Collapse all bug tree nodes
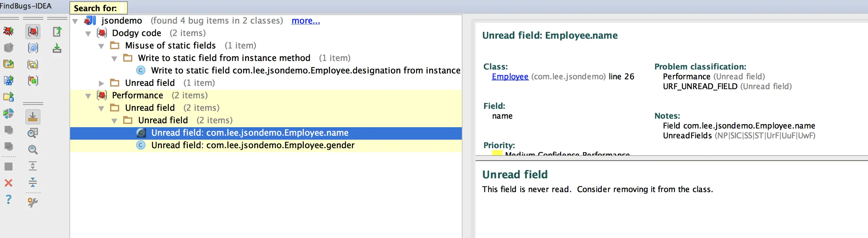This screenshot has width=868, height=238. click(x=33, y=182)
